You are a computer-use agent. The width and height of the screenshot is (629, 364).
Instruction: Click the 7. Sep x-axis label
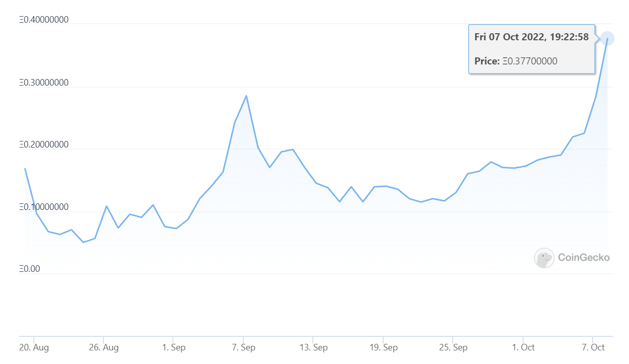tap(243, 347)
